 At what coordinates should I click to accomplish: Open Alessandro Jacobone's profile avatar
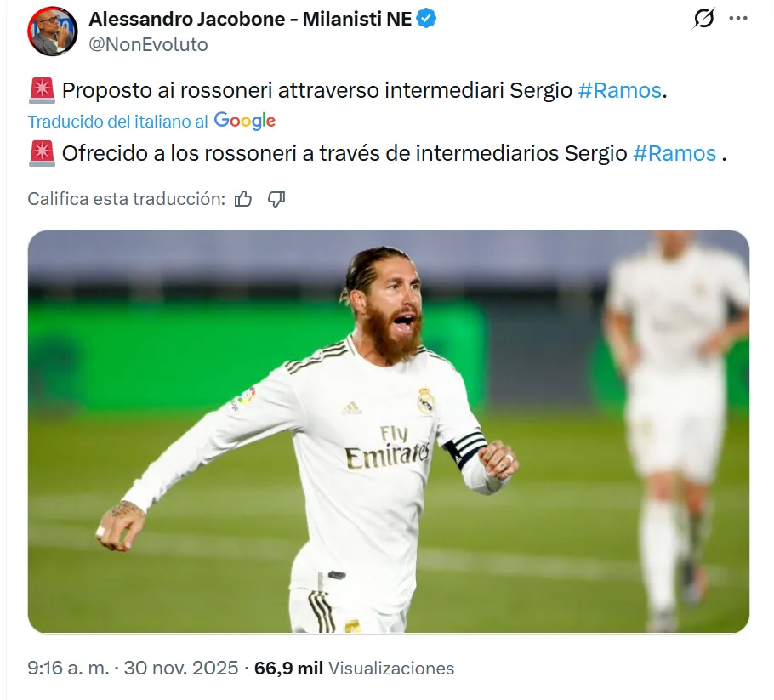coord(53,31)
